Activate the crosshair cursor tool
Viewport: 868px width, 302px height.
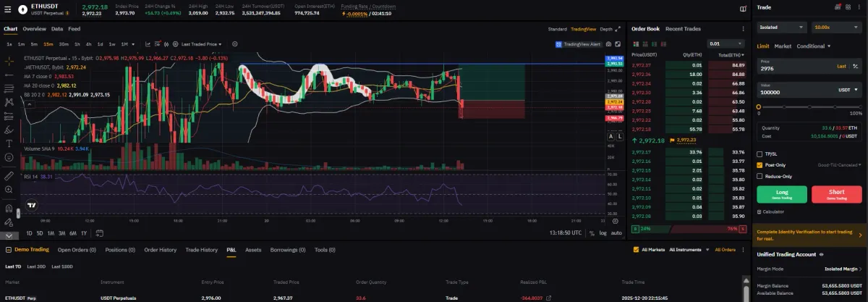(x=9, y=59)
